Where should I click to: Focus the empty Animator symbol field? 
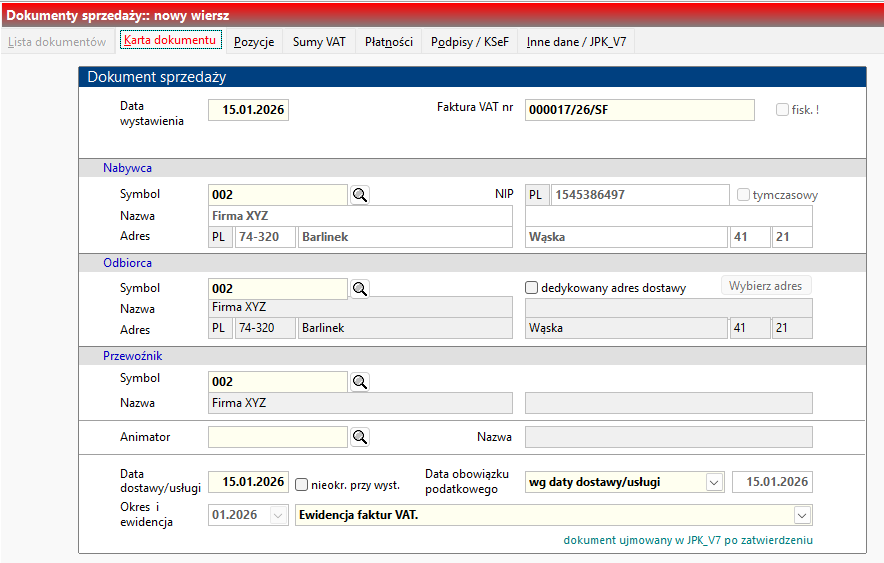(277, 437)
